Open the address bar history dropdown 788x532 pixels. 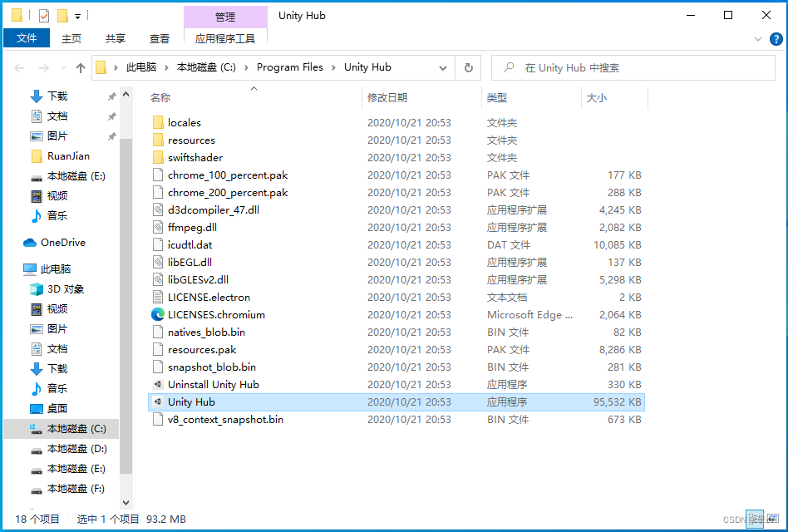(443, 68)
